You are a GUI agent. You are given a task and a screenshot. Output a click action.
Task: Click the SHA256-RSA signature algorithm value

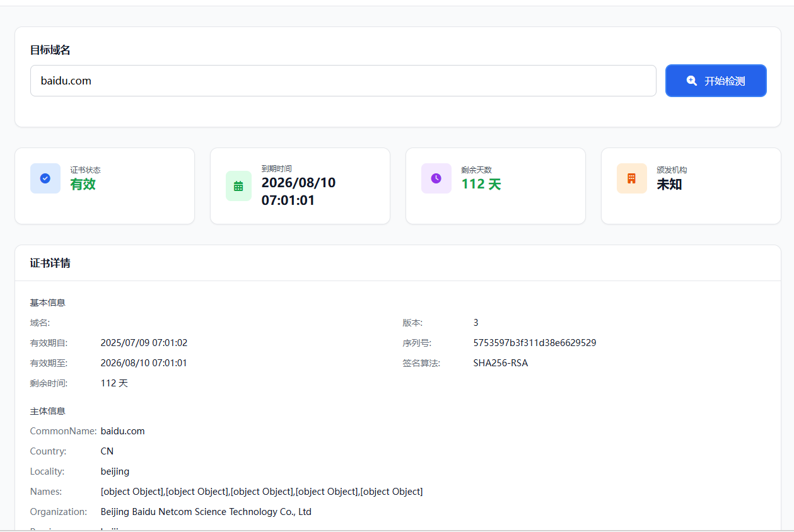click(500, 363)
